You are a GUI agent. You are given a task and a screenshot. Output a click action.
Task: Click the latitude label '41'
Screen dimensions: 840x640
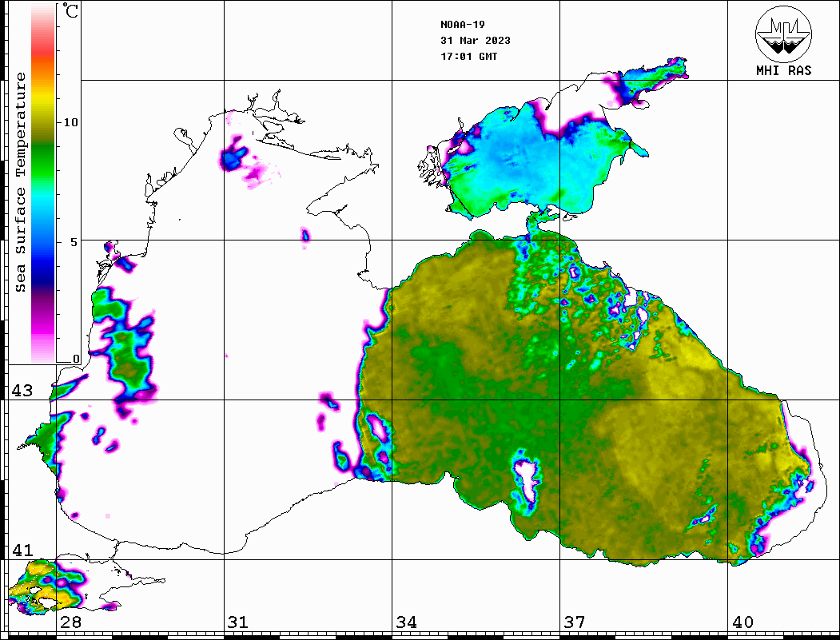(x=22, y=551)
